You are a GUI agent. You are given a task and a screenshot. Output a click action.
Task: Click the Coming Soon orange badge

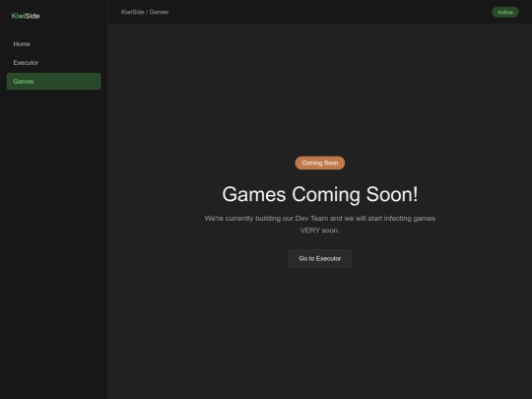click(320, 163)
